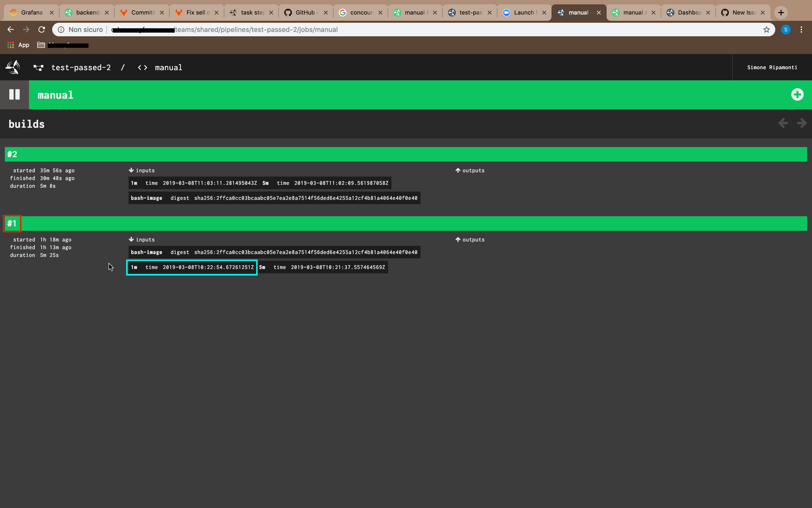The width and height of the screenshot is (812, 508).
Task: Open the Simone Ripamonti user menu
Action: (772, 67)
